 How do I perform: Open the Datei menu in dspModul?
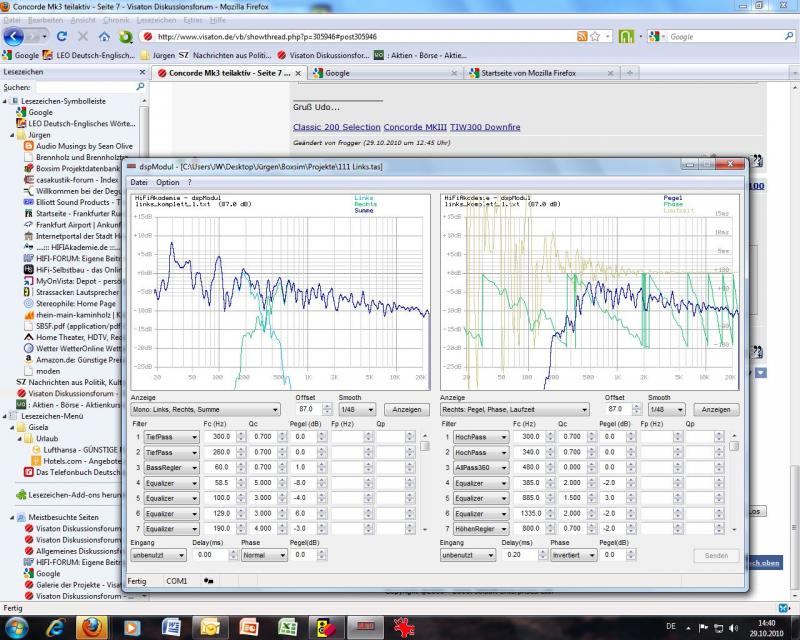coord(138,183)
